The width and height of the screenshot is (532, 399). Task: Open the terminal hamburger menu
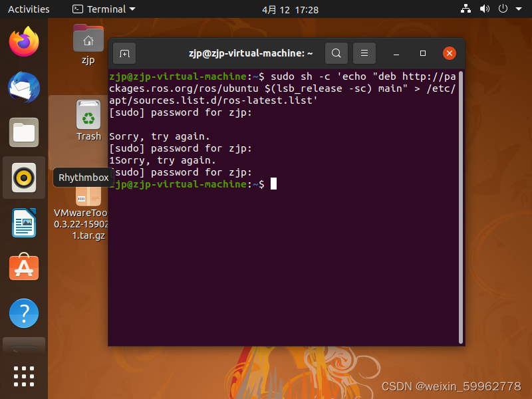click(x=364, y=53)
